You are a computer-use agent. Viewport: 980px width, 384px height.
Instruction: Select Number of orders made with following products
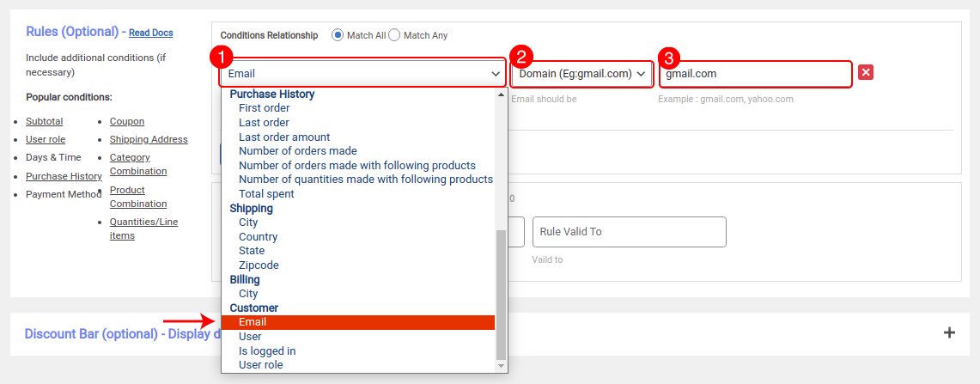(358, 165)
